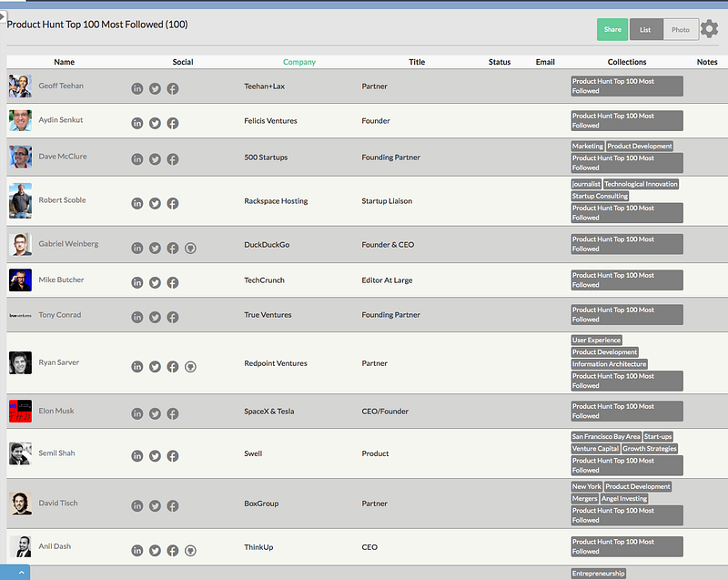
Task: Click David Tisch's Mergers tag
Action: click(x=584, y=499)
